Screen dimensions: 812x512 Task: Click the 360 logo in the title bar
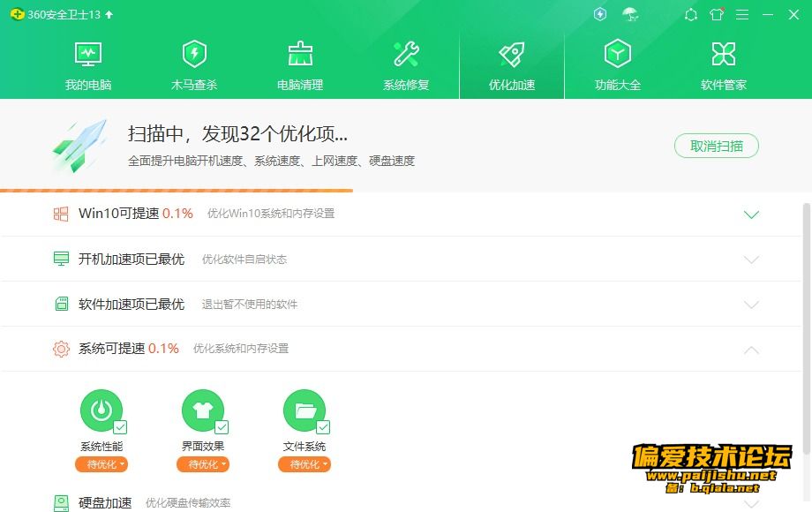click(17, 14)
